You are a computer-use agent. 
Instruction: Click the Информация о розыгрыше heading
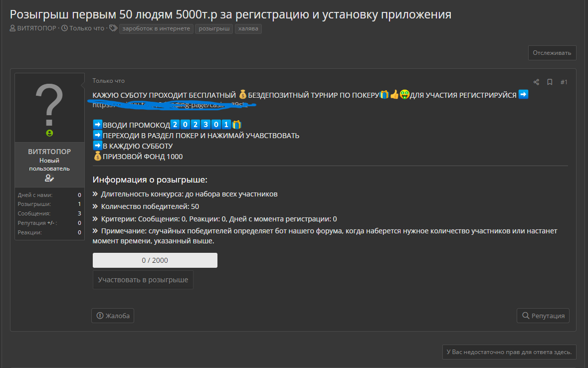[150, 180]
